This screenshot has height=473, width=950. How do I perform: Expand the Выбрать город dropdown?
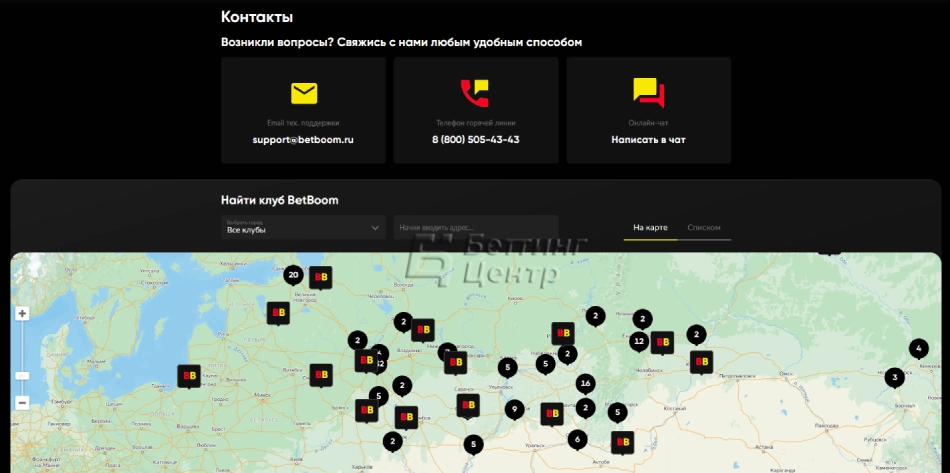(303, 228)
